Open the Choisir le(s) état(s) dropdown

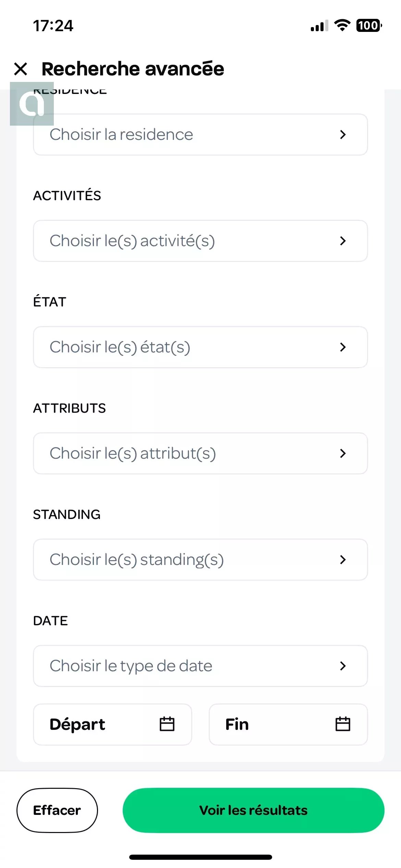click(x=200, y=347)
